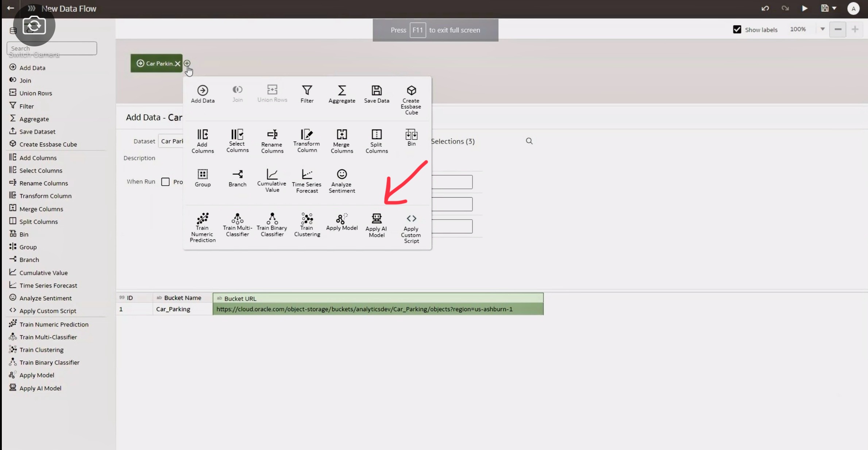Remove the Car Parking step with X
This screenshot has height=450, width=868.
177,64
